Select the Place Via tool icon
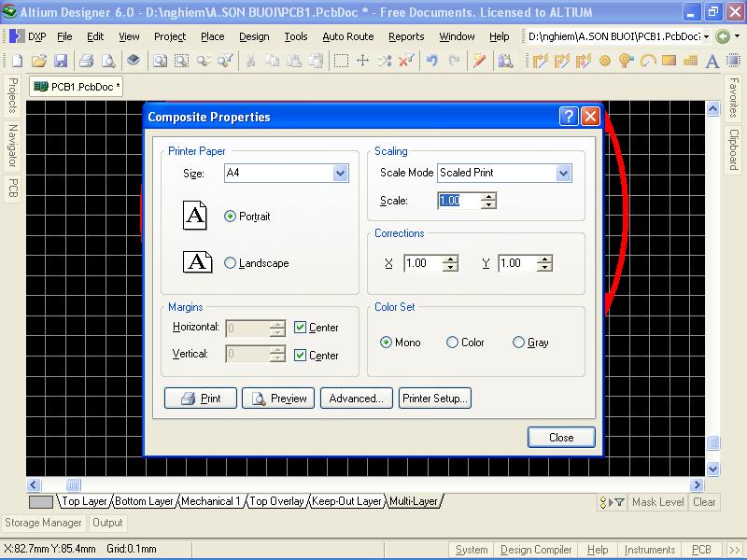This screenshot has width=747, height=560. pos(626,61)
